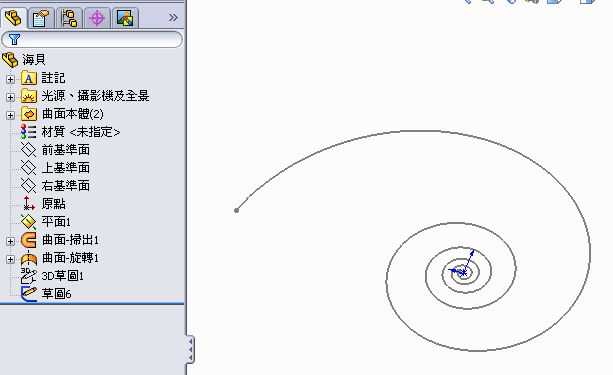
Task: Click the 3D sketch icon
Action: [29, 276]
